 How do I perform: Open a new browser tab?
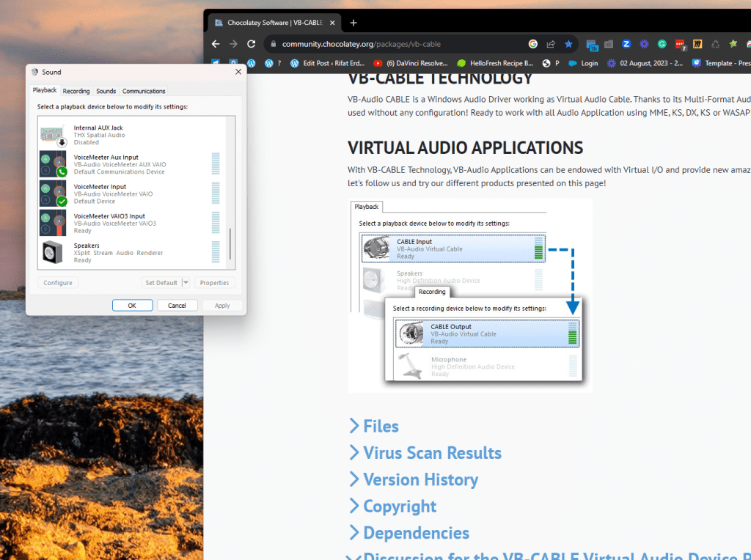353,23
